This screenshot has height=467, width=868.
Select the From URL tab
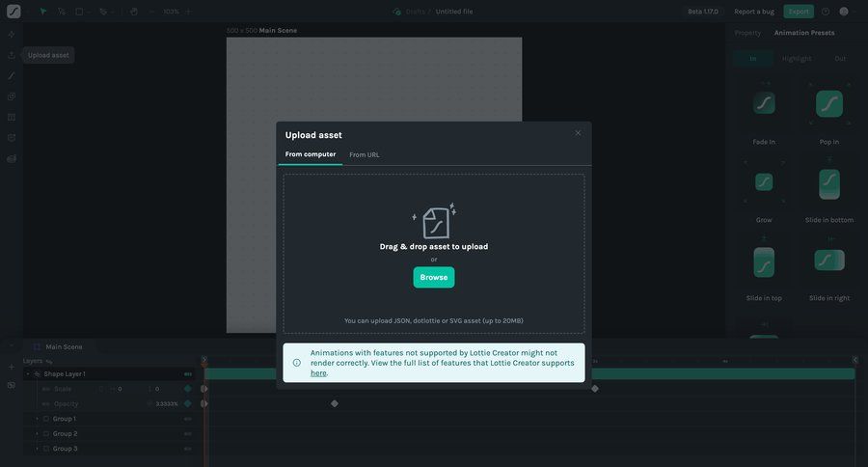point(365,155)
